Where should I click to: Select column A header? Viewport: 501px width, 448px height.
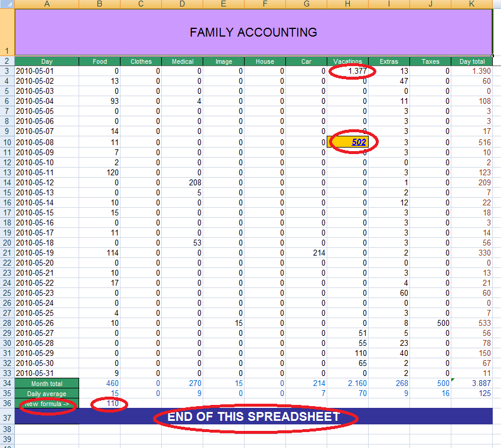pyautogui.click(x=47, y=4)
